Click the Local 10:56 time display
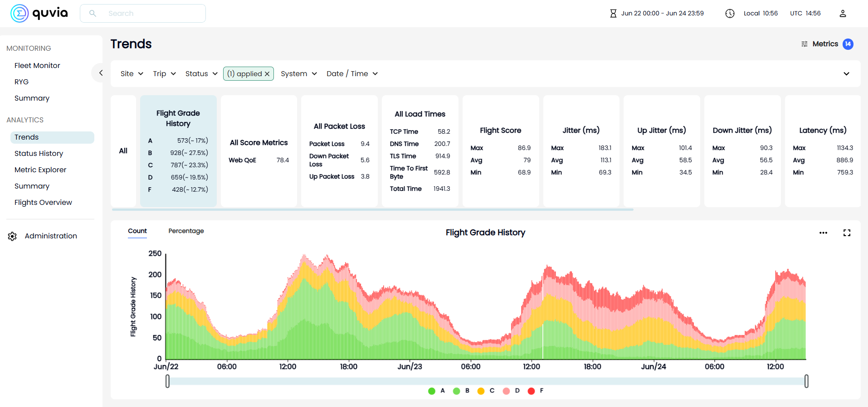The width and height of the screenshot is (868, 407). [761, 14]
